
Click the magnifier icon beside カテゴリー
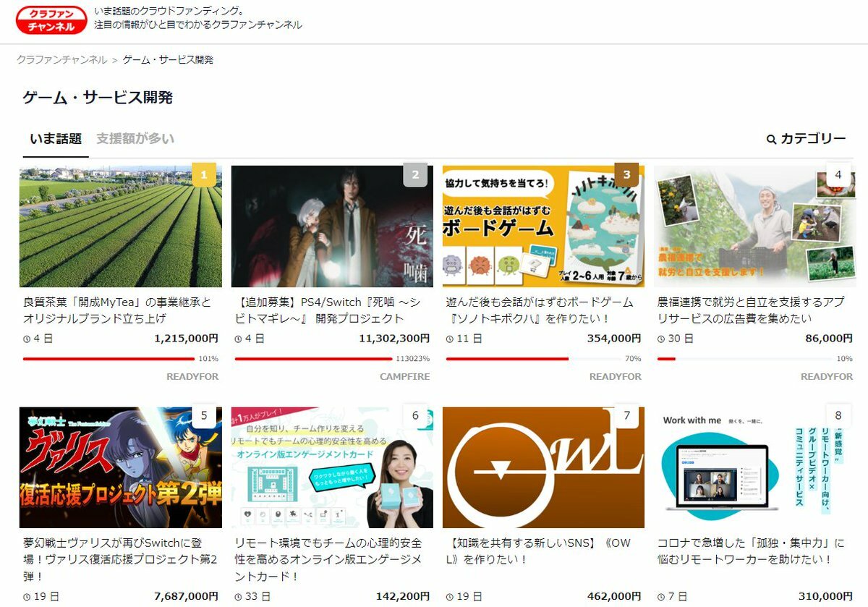click(771, 139)
